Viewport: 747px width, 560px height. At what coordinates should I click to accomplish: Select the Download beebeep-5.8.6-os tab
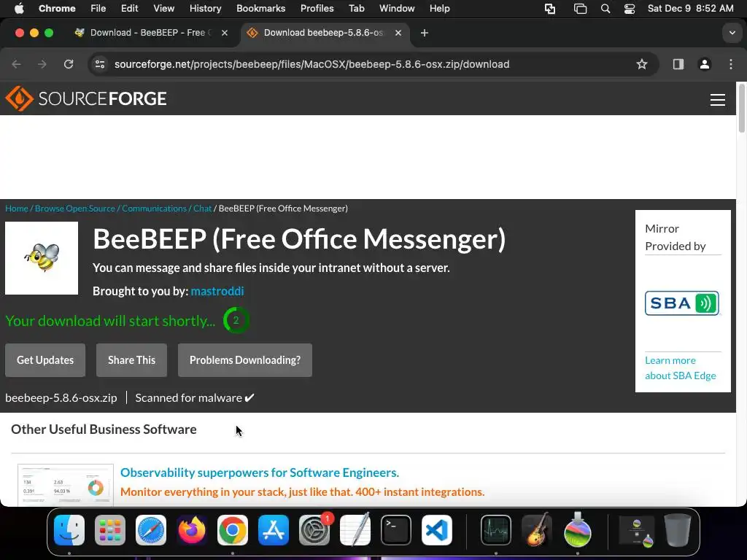point(324,33)
